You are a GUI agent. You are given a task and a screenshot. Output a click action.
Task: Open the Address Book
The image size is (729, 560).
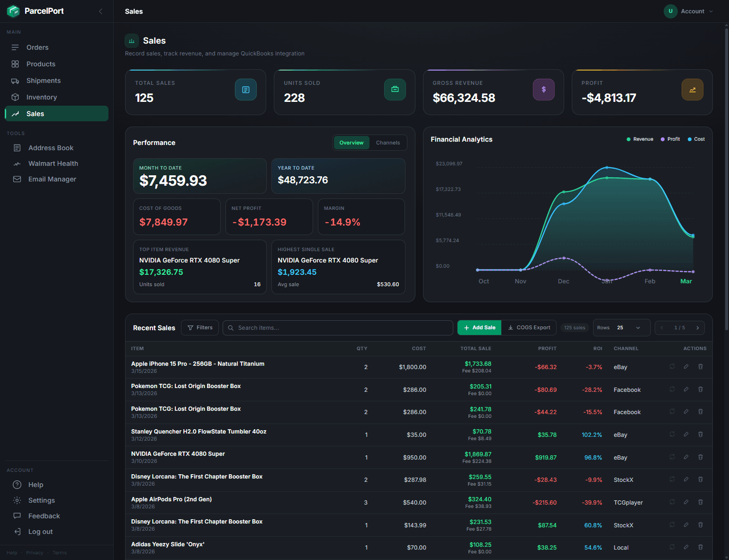click(x=51, y=148)
